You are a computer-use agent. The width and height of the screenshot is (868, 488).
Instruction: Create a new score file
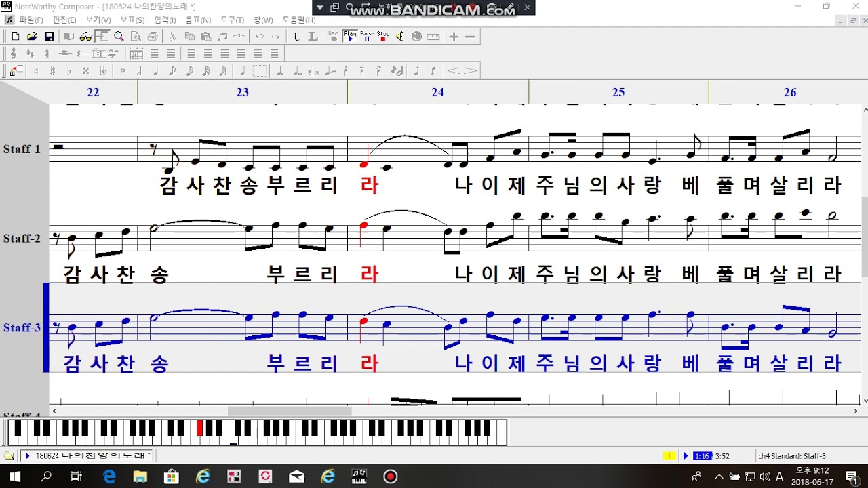(15, 37)
